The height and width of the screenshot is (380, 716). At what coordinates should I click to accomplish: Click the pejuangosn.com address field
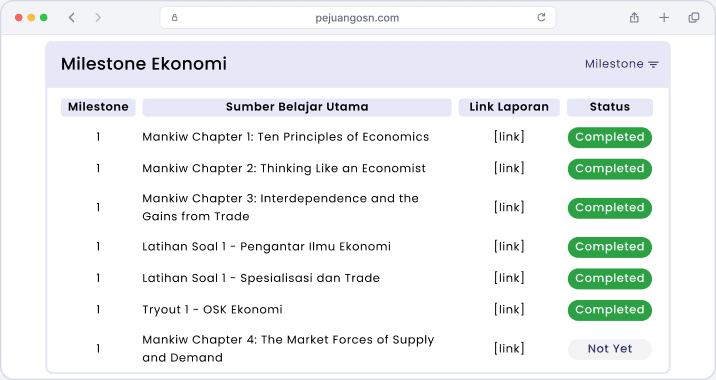tap(358, 17)
